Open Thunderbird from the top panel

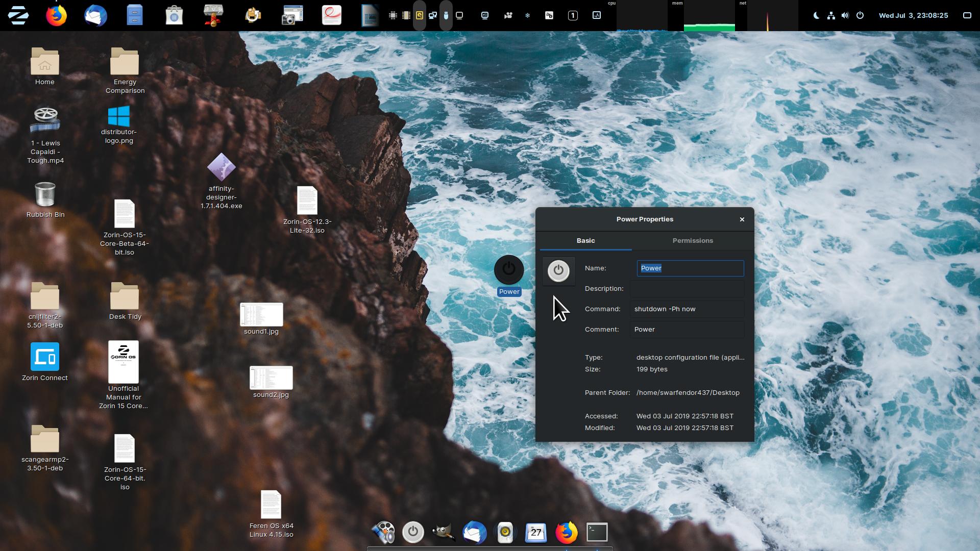tap(95, 15)
